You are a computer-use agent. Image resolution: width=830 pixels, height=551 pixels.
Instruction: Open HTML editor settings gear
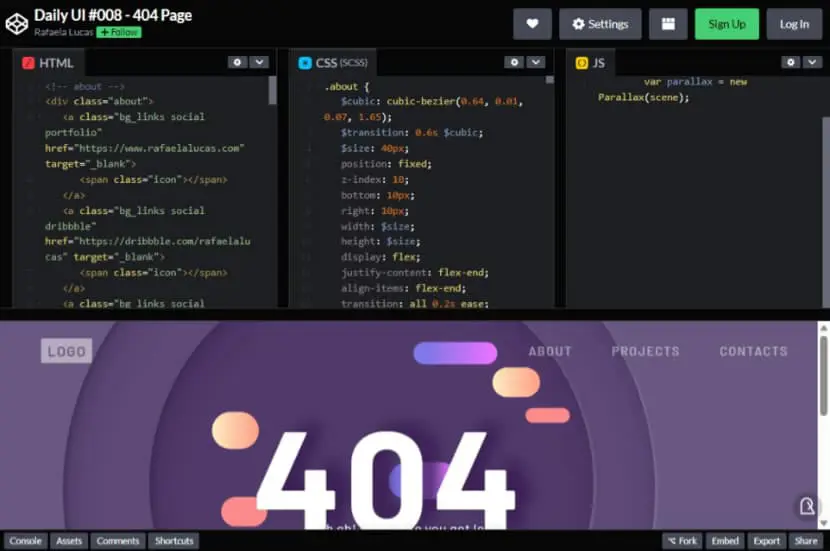pos(237,62)
